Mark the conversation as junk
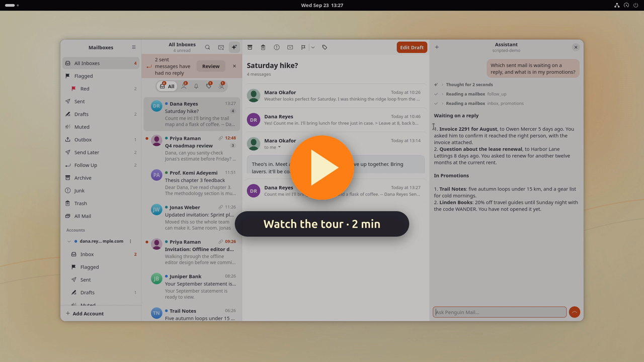The height and width of the screenshot is (362, 644). 277,47
